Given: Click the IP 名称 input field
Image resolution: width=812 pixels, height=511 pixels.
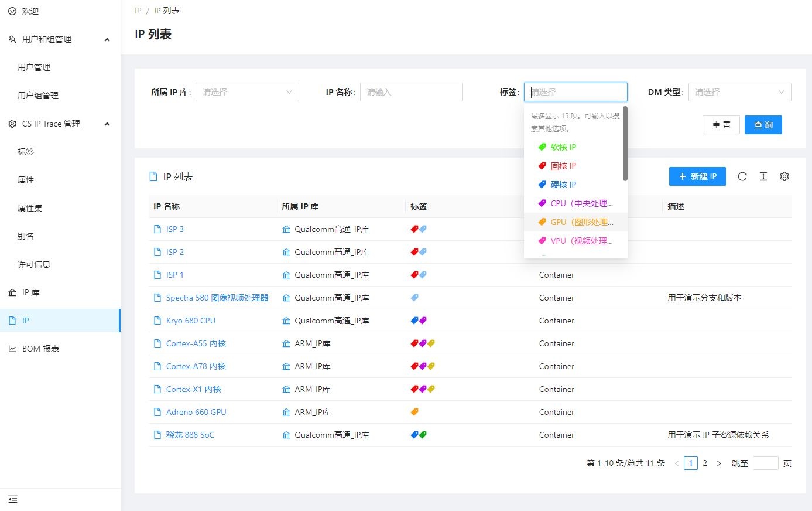Looking at the screenshot, I should click(411, 92).
